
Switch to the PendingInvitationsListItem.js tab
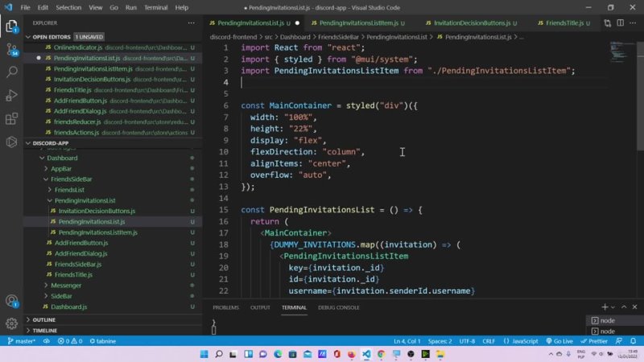point(358,23)
